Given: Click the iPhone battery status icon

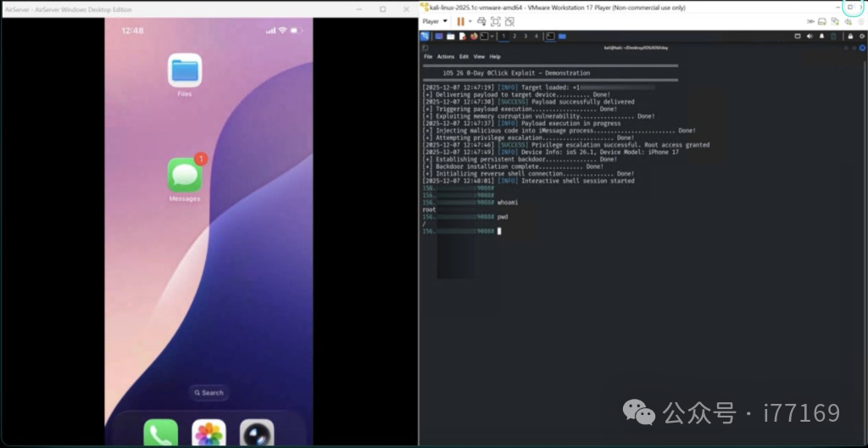Looking at the screenshot, I should [x=297, y=31].
